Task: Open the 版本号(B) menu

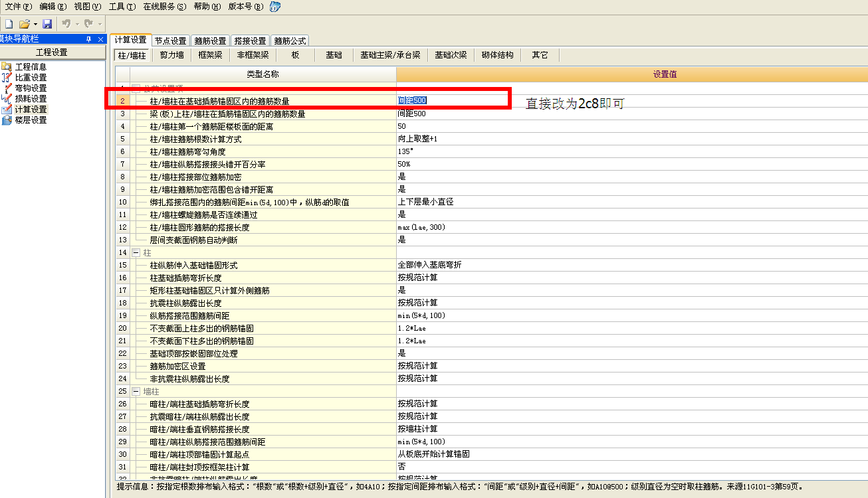Action: (x=245, y=7)
